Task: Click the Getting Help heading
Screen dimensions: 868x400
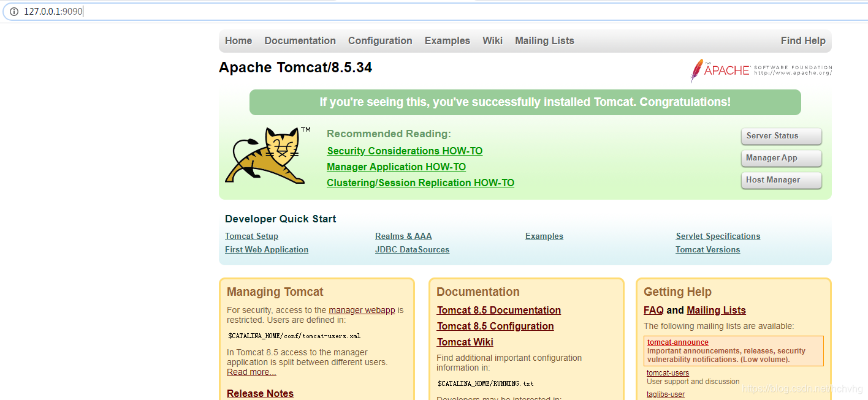Action: tap(677, 292)
